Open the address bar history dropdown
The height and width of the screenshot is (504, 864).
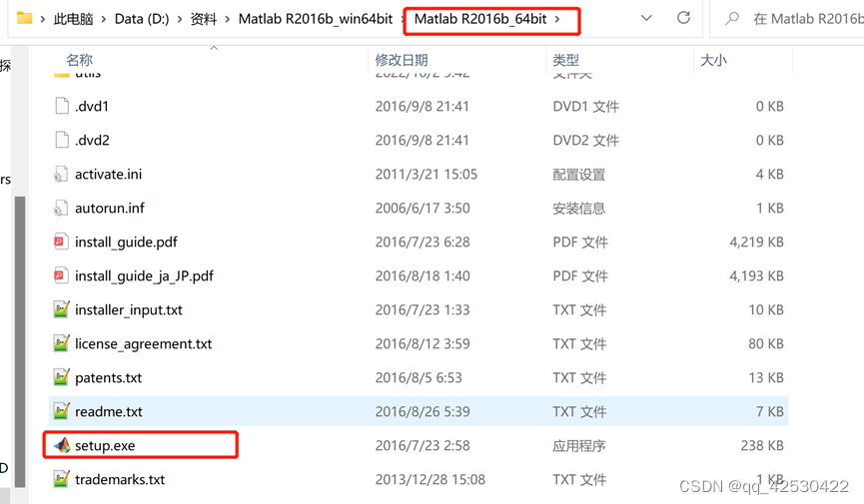click(x=646, y=18)
